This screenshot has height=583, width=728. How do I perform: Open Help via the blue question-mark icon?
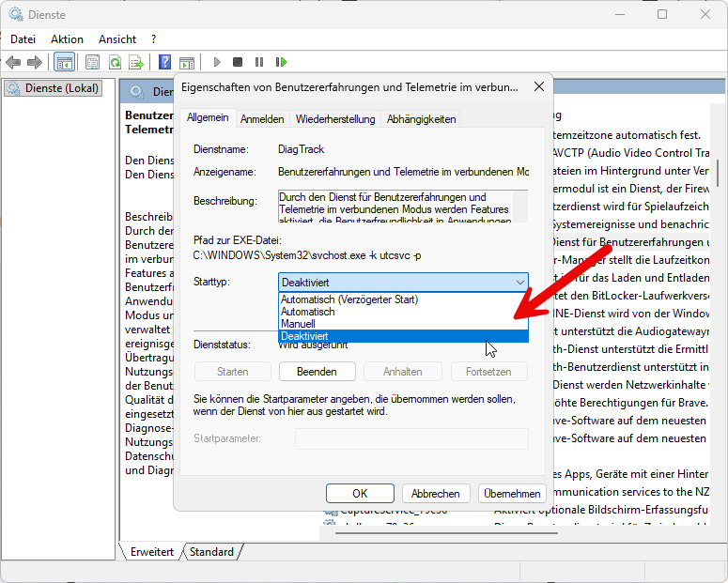[x=164, y=62]
